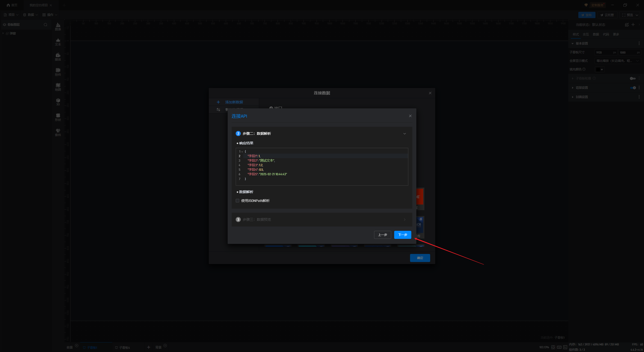Open the 文本 text components icon
Screen dimensions: 644x352
point(58,42)
